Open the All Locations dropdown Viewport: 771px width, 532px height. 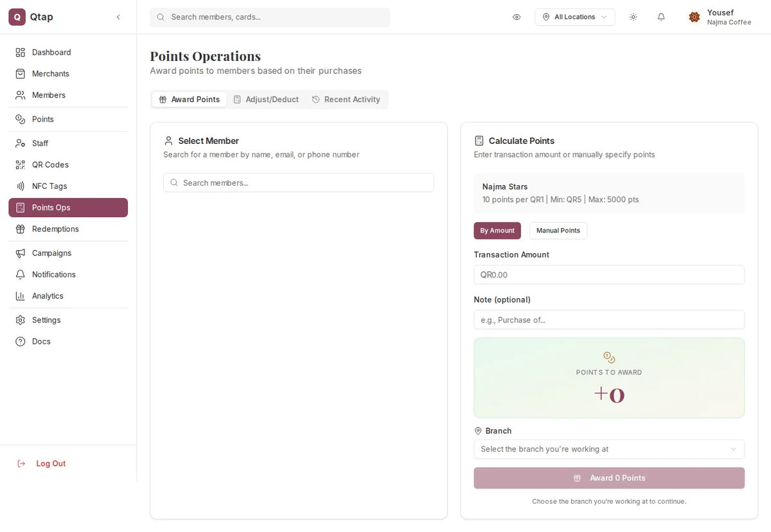pyautogui.click(x=575, y=17)
